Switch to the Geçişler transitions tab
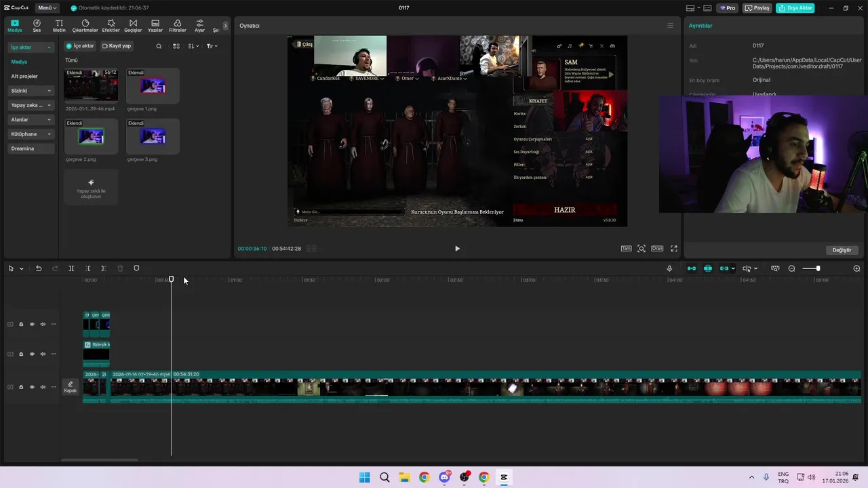868x488 pixels. 133,26
